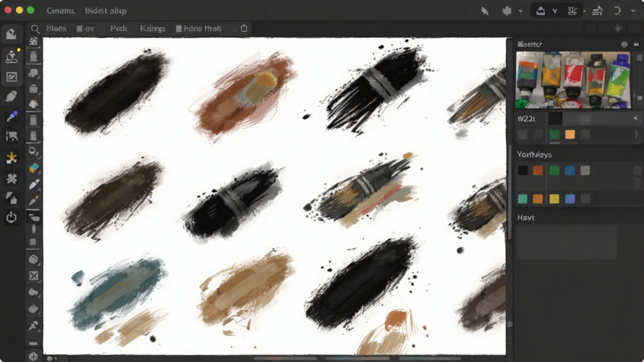This screenshot has width=644, height=362.
Task: Pick the teal color swatch
Action: point(523,199)
